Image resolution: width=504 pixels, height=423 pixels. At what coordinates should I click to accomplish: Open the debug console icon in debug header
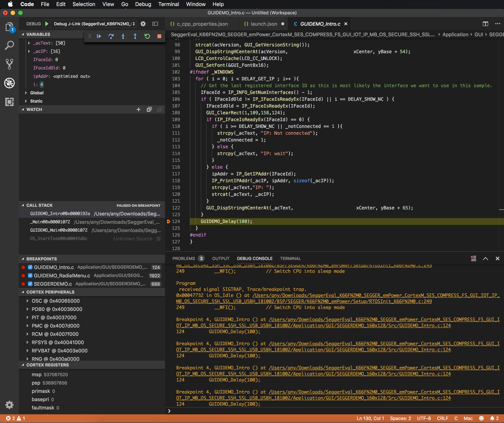tap(155, 24)
